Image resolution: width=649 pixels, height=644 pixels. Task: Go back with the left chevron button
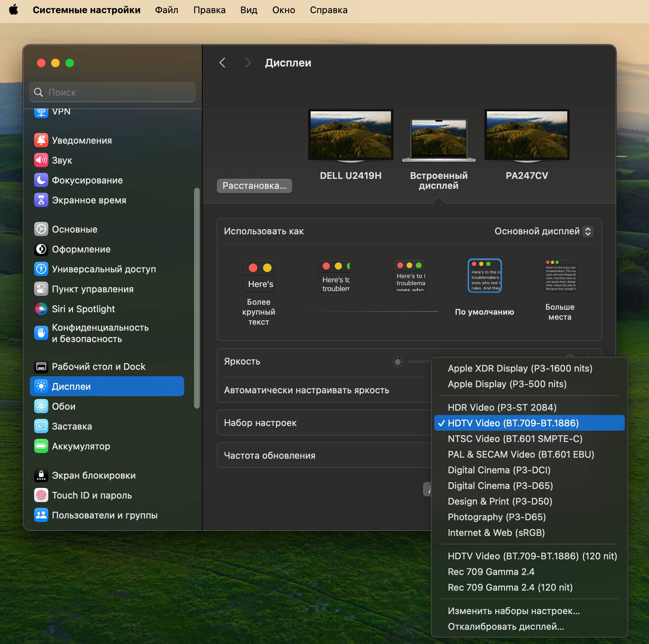point(222,63)
